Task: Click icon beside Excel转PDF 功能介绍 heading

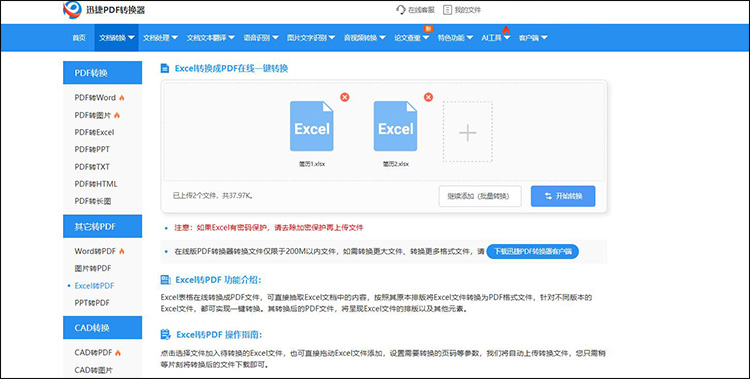Action: [x=165, y=280]
